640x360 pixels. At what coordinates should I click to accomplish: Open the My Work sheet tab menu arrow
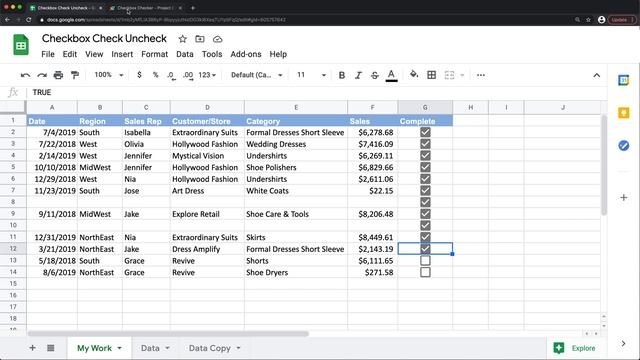tap(120, 348)
